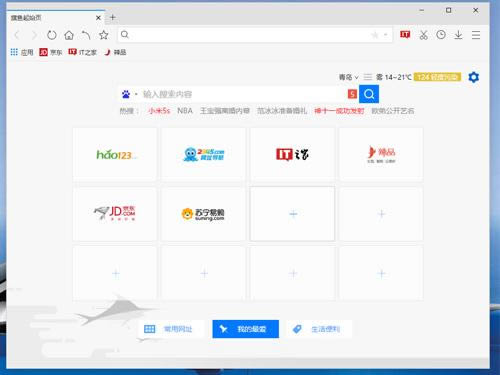
Task: Open browsing history clock icon
Action: pyautogui.click(x=441, y=35)
